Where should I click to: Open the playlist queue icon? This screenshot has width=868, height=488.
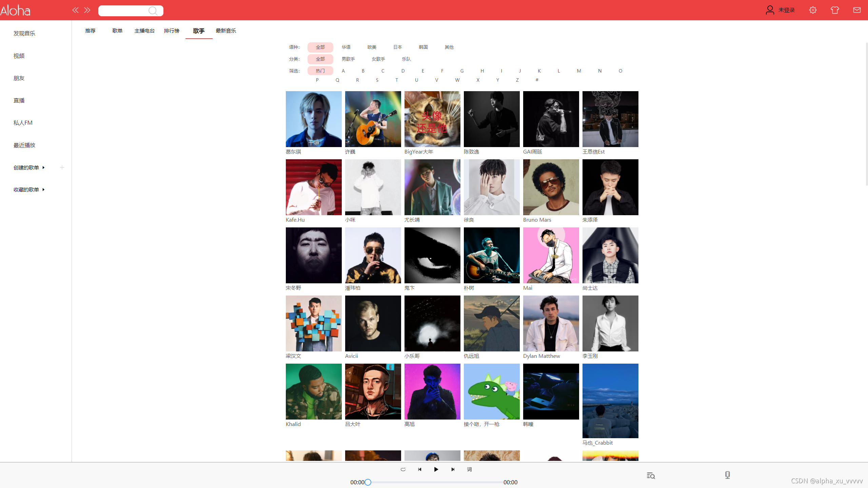[x=651, y=476]
